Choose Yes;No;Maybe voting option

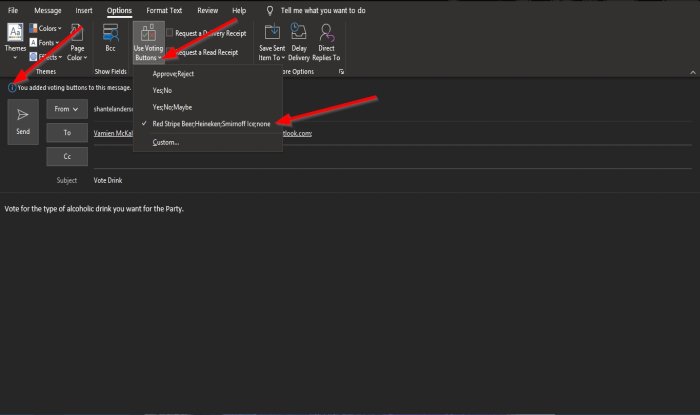[208, 107]
